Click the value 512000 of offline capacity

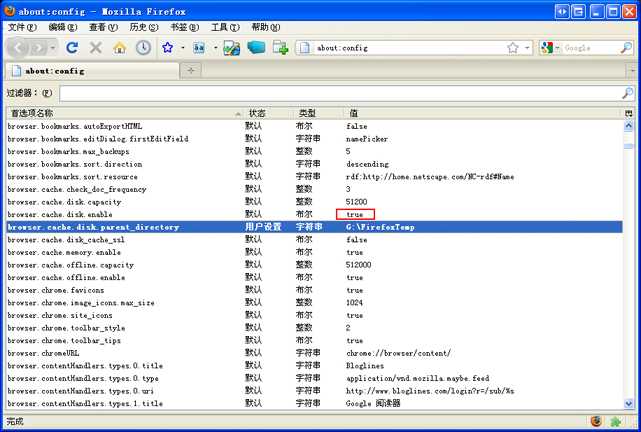359,265
